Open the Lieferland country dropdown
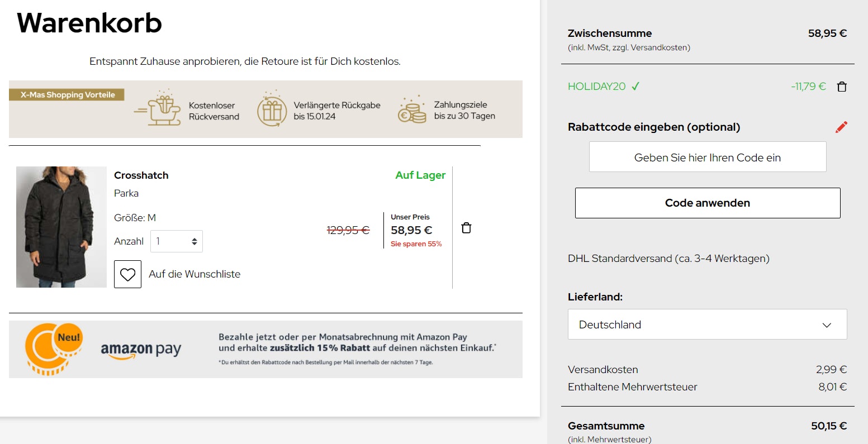Image resolution: width=868 pixels, height=444 pixels. [707, 324]
